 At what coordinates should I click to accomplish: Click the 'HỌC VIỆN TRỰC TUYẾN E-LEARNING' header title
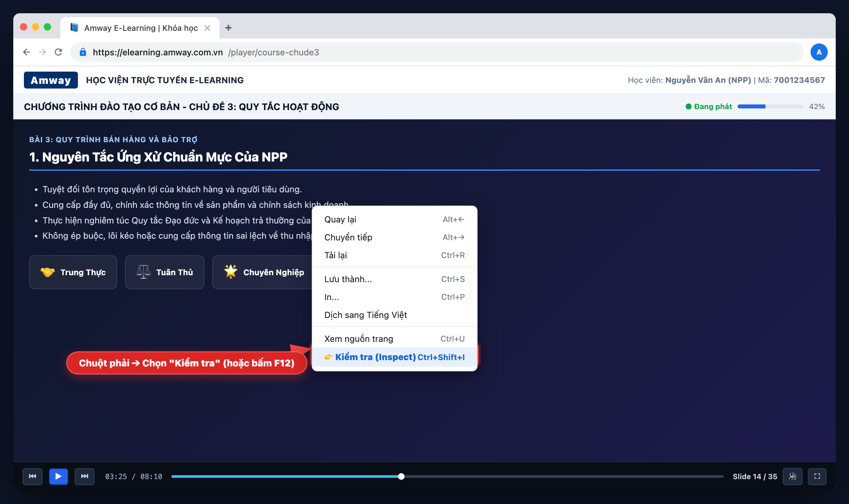point(165,80)
